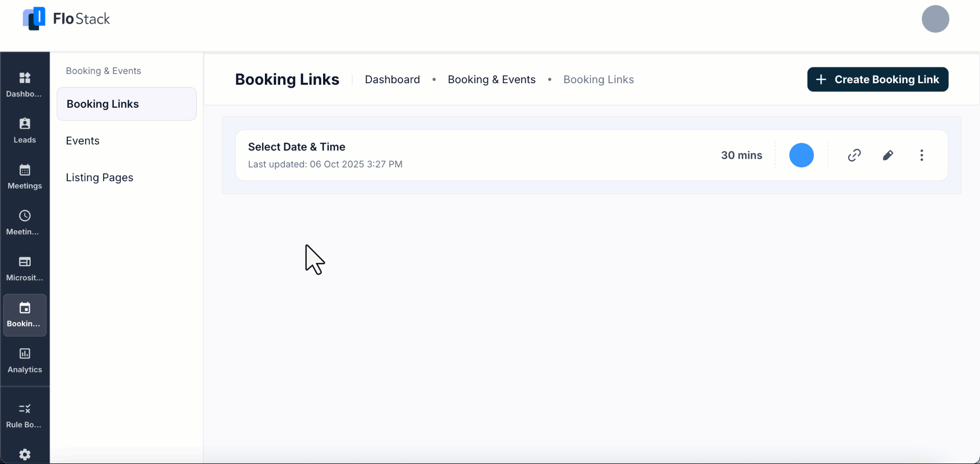The width and height of the screenshot is (980, 464).
Task: Select Booking Links in the side panel
Action: (103, 104)
